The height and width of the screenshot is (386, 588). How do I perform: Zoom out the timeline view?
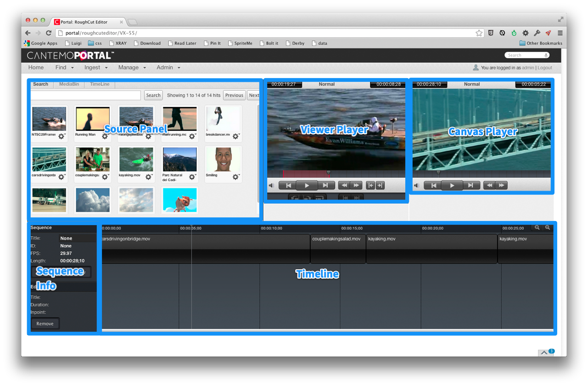(537, 227)
